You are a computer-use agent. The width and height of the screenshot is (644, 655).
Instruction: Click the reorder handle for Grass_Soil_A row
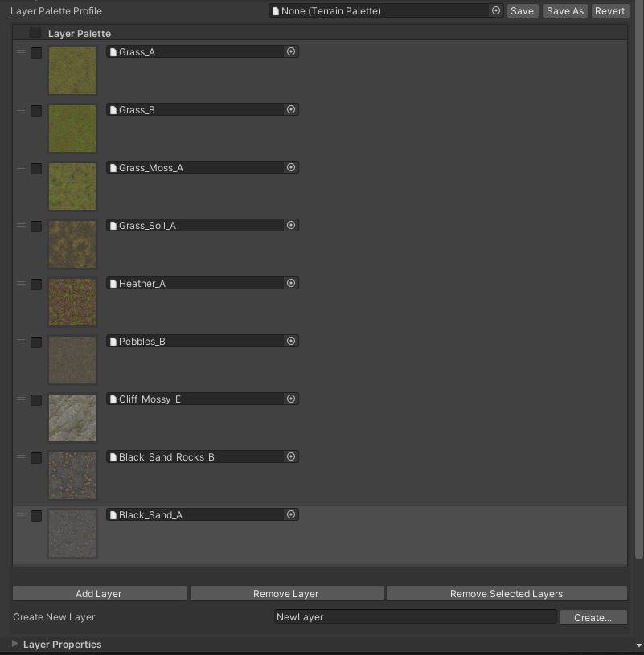coord(21,225)
